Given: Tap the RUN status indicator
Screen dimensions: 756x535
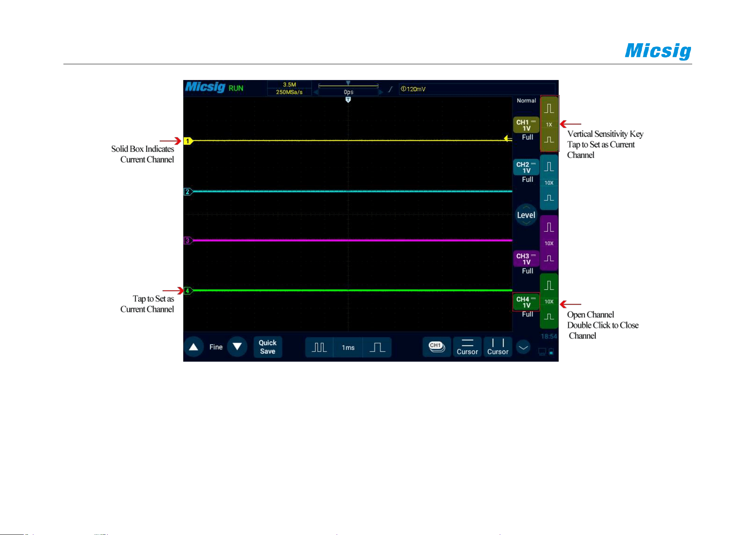Looking at the screenshot, I should pos(236,88).
